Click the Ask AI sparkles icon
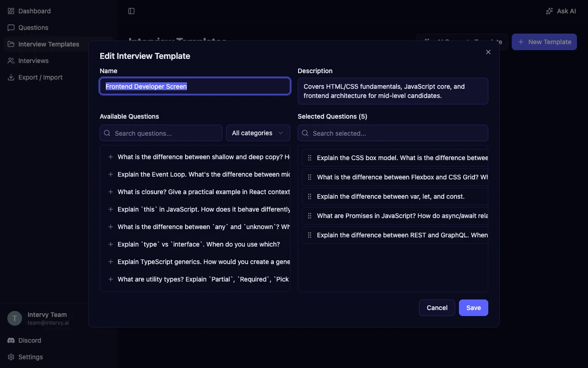 click(x=549, y=11)
